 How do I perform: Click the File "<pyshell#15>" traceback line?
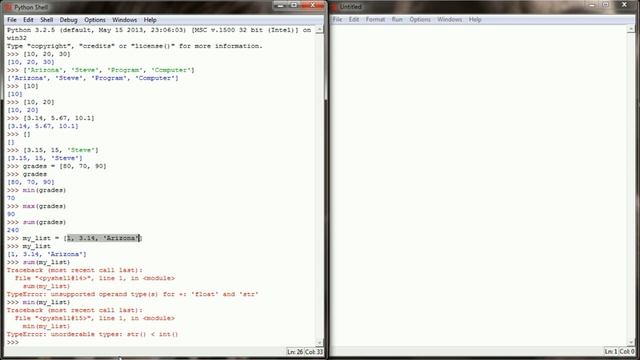(95, 318)
